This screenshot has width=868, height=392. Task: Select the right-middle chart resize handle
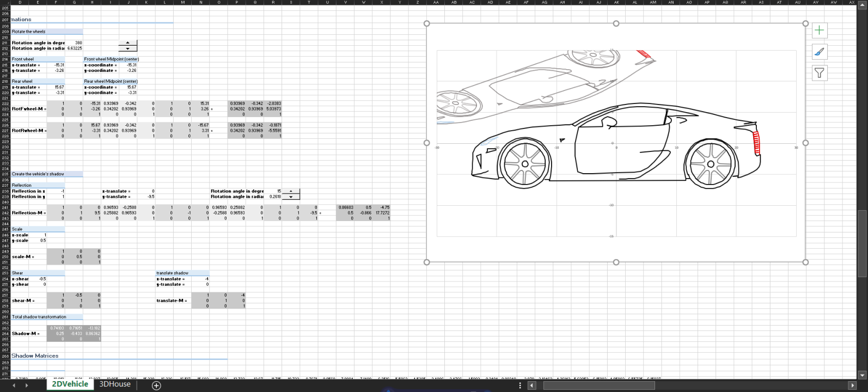[805, 143]
